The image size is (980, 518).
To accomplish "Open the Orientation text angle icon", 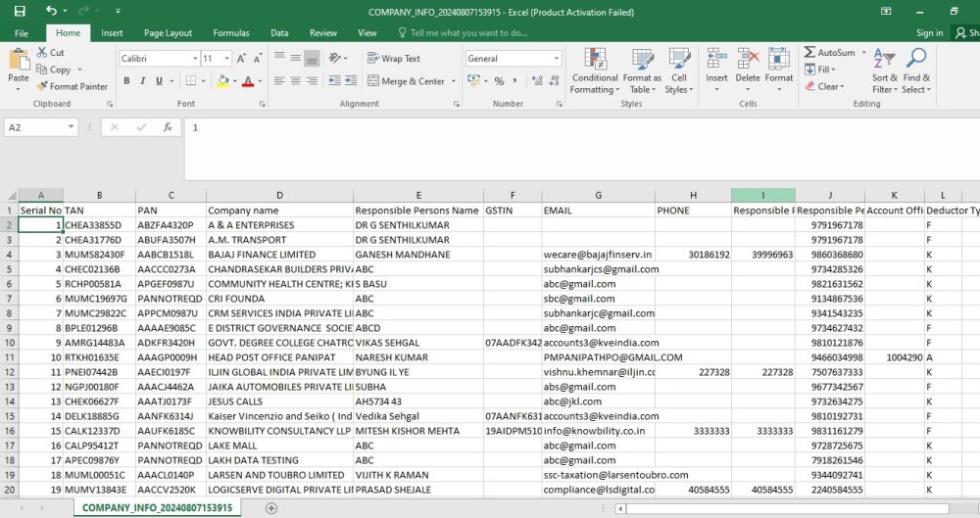I will coord(335,58).
